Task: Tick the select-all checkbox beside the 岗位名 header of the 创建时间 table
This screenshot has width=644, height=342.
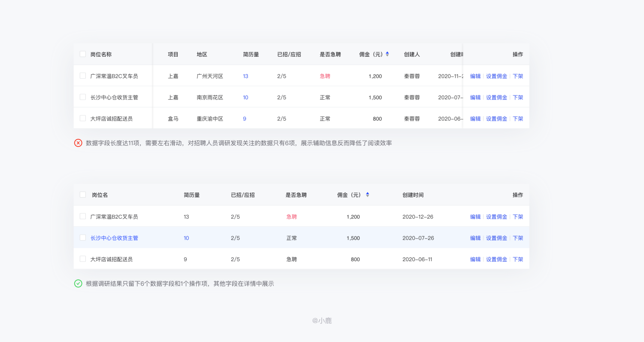Action: pyautogui.click(x=83, y=195)
